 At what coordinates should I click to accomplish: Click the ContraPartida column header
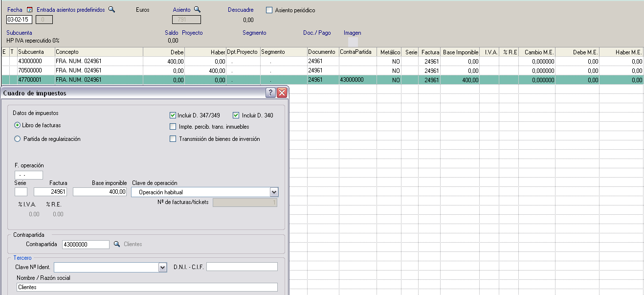(358, 52)
